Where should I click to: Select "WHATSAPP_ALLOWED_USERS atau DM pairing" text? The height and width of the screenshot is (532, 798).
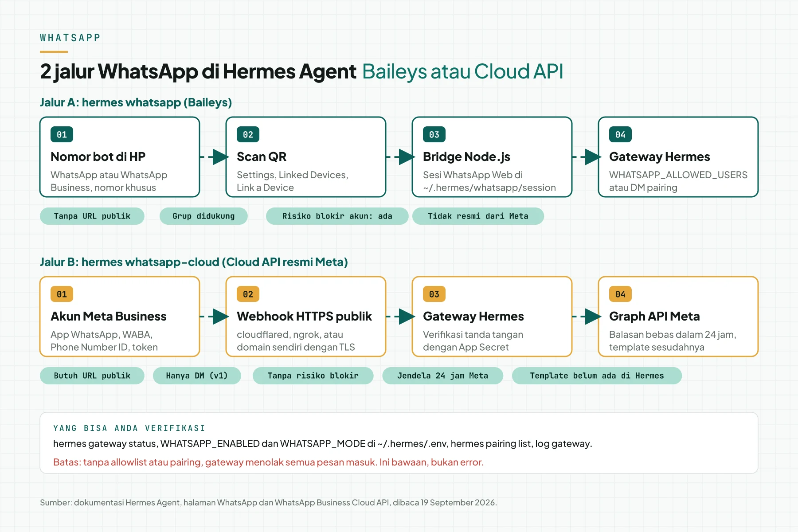pyautogui.click(x=678, y=181)
